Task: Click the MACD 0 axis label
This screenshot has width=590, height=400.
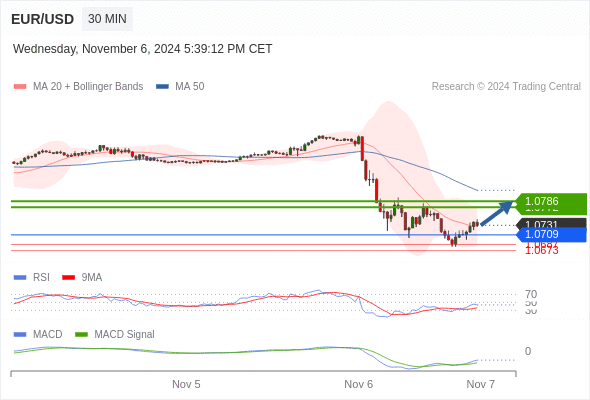Action: click(x=528, y=351)
